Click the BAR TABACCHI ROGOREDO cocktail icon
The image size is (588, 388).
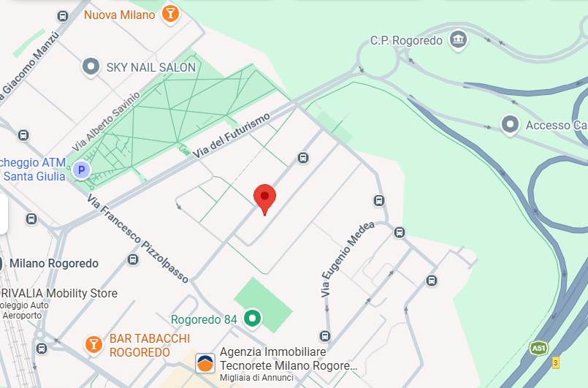93,344
